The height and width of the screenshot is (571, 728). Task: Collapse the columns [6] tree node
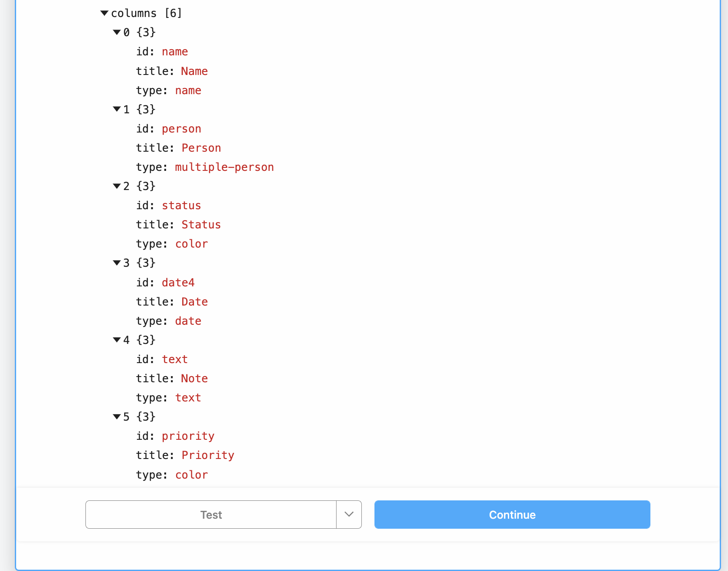(104, 13)
